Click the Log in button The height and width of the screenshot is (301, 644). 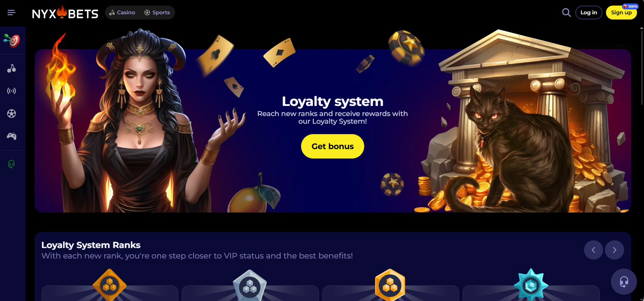tap(589, 13)
